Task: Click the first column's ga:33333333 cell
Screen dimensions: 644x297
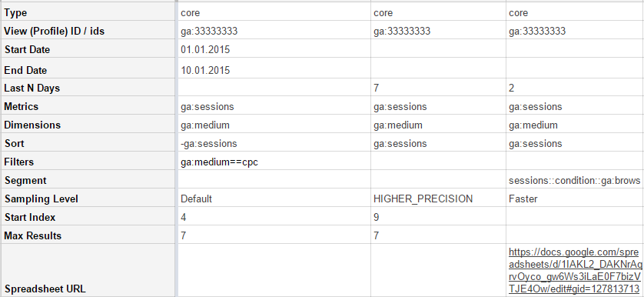Action: coord(274,31)
